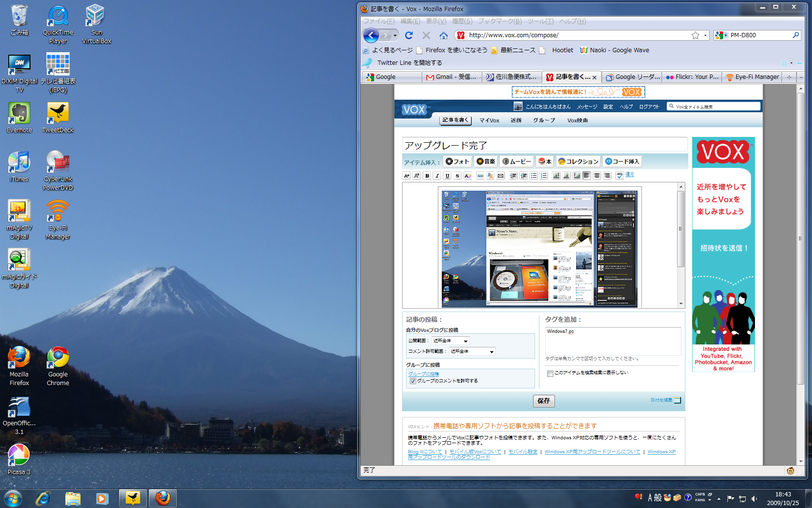This screenshot has height=508, width=812.
Task: Switch to the Flickr browser tab
Action: (692, 77)
